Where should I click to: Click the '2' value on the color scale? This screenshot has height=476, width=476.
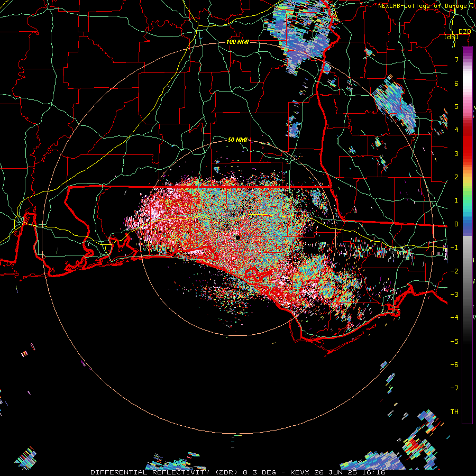point(456,177)
